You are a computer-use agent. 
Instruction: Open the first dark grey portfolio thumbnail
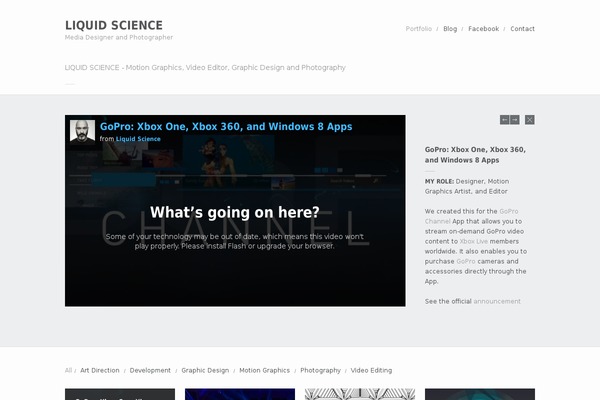point(120,394)
